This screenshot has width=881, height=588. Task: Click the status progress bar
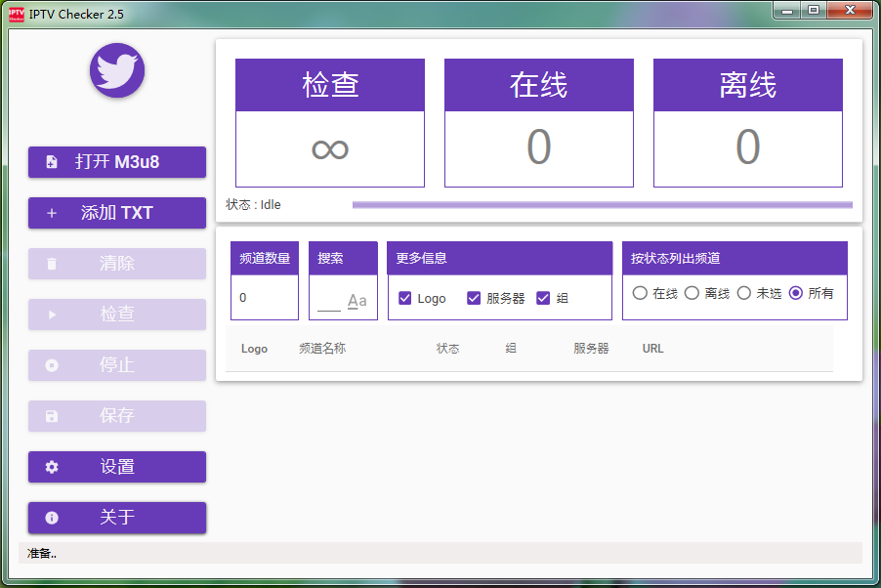(x=603, y=205)
